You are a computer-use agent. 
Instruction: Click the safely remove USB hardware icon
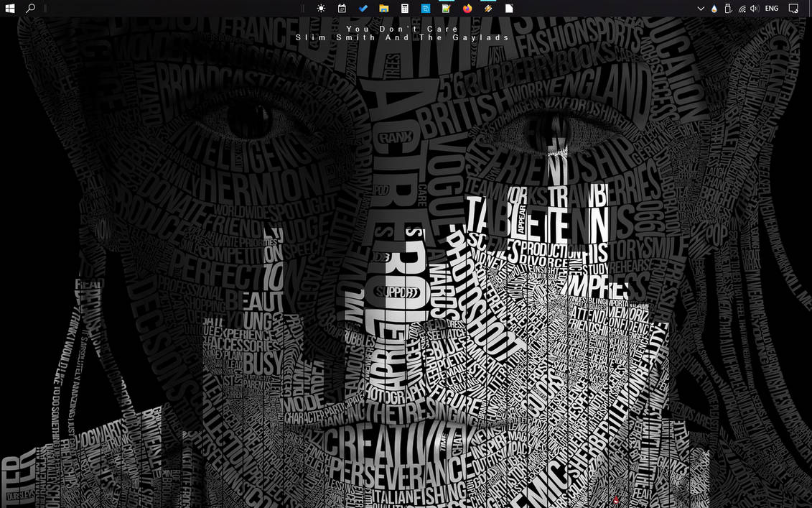[728, 9]
